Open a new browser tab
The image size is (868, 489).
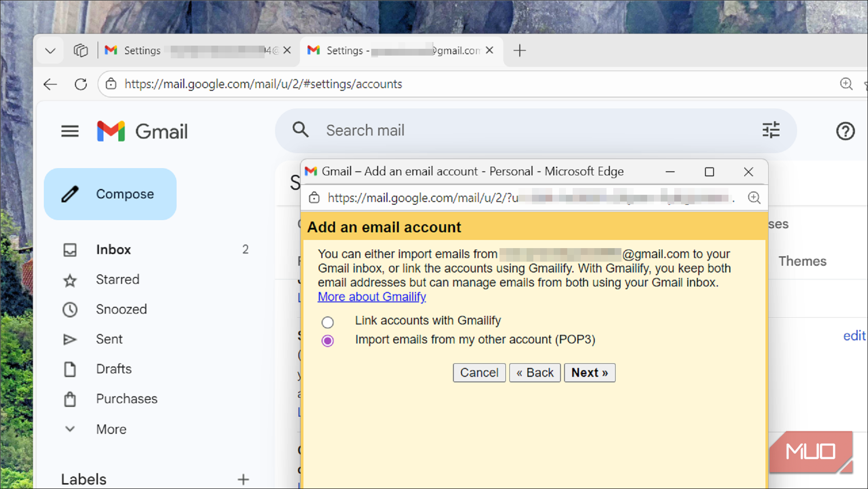[520, 51]
